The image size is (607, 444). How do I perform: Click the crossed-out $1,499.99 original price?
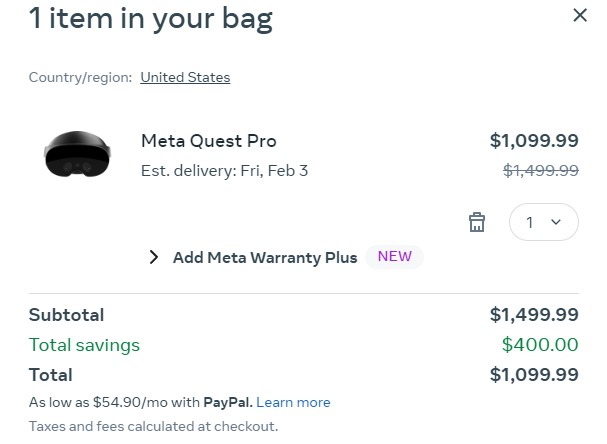click(x=540, y=170)
